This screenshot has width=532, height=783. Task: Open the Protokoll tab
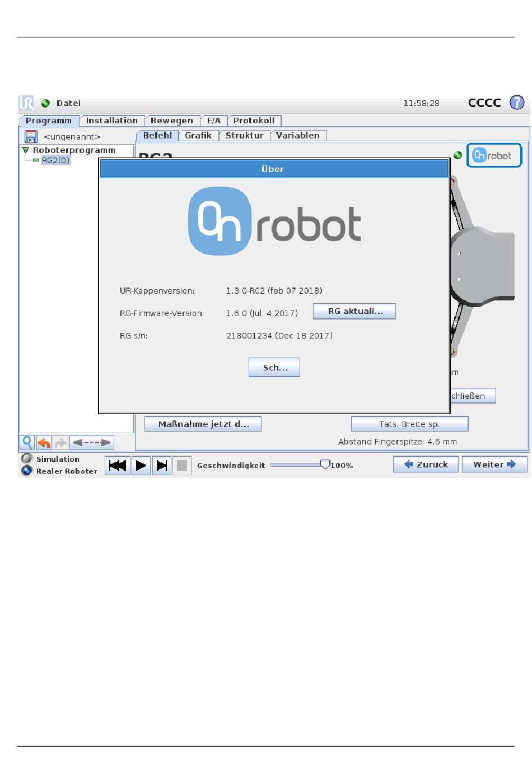pyautogui.click(x=254, y=121)
